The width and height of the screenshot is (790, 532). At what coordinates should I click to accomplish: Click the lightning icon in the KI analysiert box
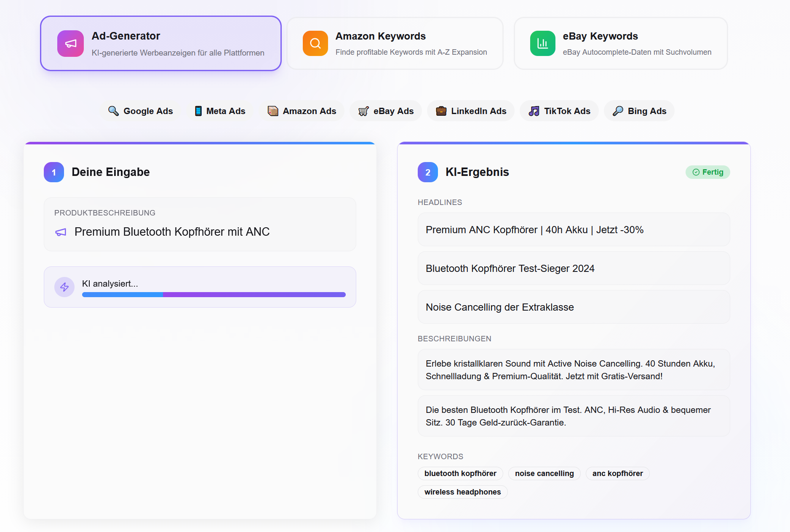[64, 287]
